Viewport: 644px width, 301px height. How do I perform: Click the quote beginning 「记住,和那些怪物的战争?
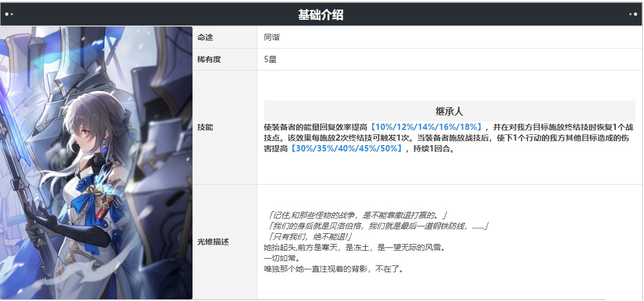click(357, 215)
